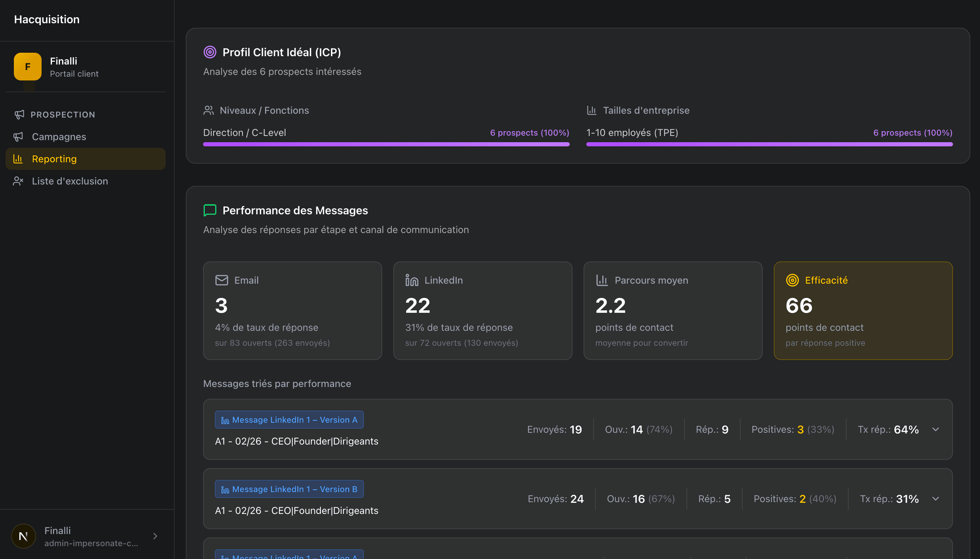Click the LinkedIn icon in the stats card
Viewport: 980px width, 559px height.
[x=412, y=280]
